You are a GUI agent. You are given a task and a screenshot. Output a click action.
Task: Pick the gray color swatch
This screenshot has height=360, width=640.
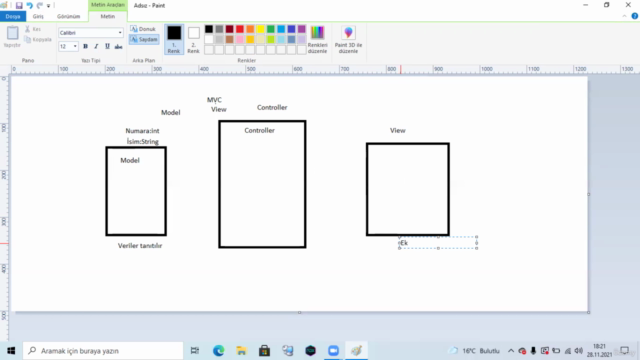tap(219, 29)
